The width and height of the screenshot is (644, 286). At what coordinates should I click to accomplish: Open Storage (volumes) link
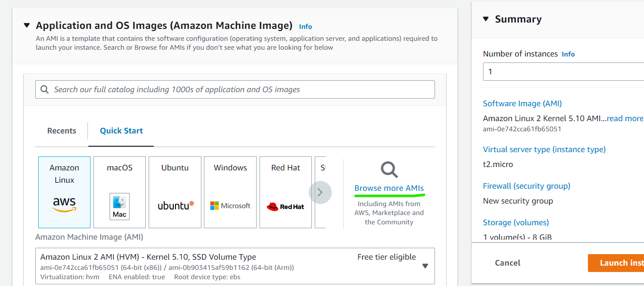tap(516, 223)
